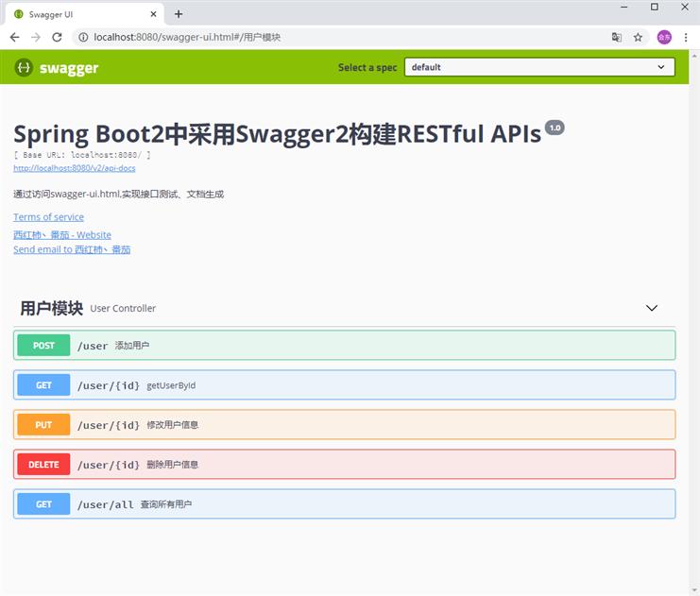Expand the DELETE /user/{id} endpoint
Viewport: 700px width, 596px height.
pyautogui.click(x=344, y=465)
